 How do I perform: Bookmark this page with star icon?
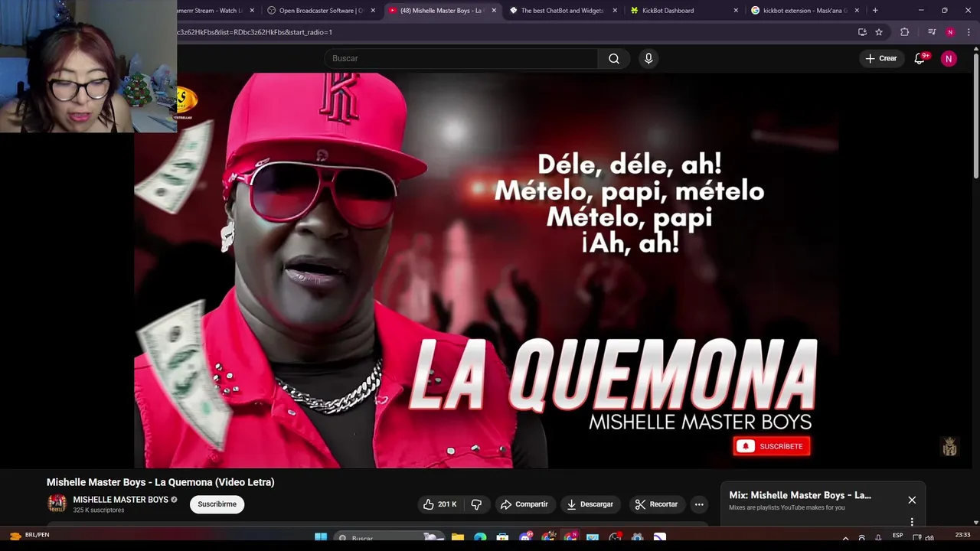click(879, 32)
